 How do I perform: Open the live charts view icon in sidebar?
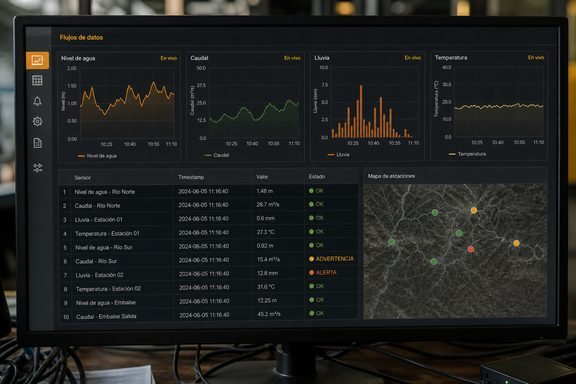pos(37,60)
